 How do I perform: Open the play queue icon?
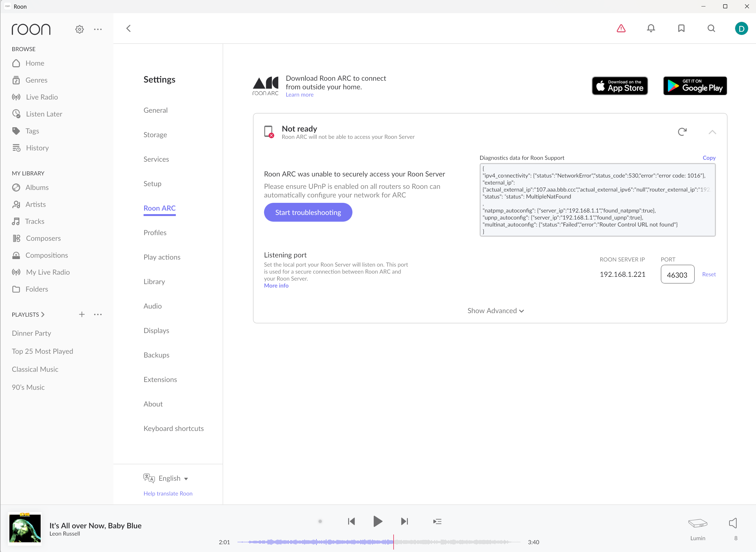(x=437, y=521)
